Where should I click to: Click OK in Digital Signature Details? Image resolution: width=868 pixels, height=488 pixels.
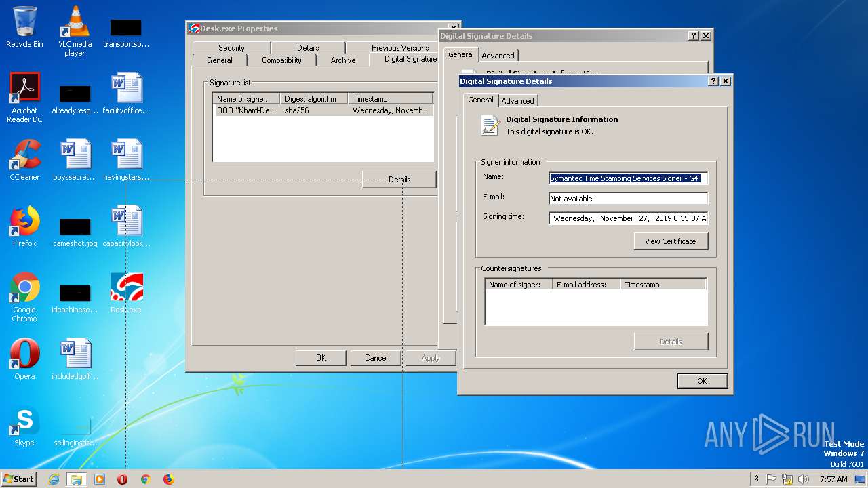[702, 381]
